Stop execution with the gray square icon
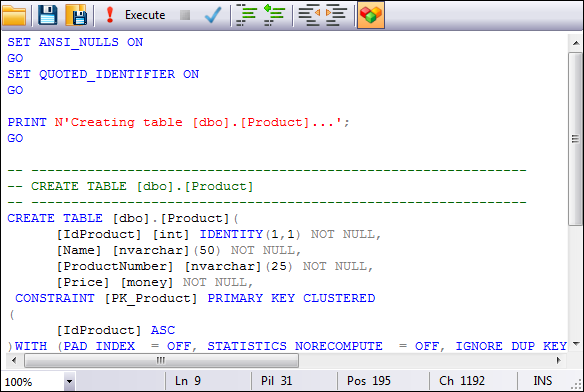This screenshot has height=392, width=584. click(185, 15)
